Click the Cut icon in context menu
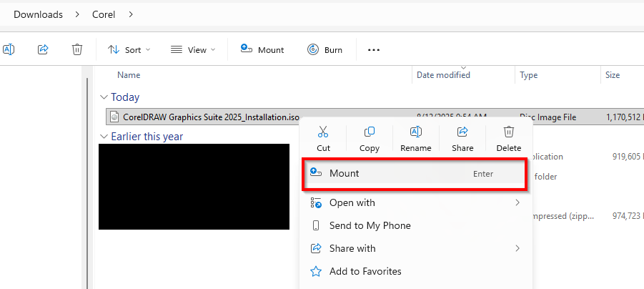The image size is (644, 289). tap(323, 132)
